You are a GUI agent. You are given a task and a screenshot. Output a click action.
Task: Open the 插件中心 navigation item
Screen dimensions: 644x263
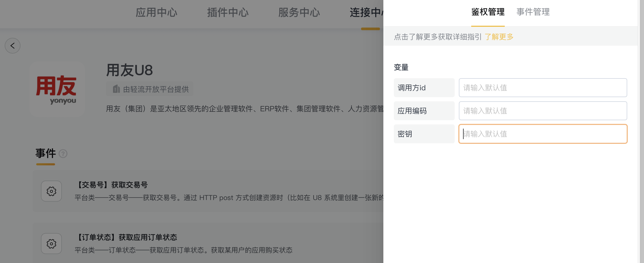(228, 12)
